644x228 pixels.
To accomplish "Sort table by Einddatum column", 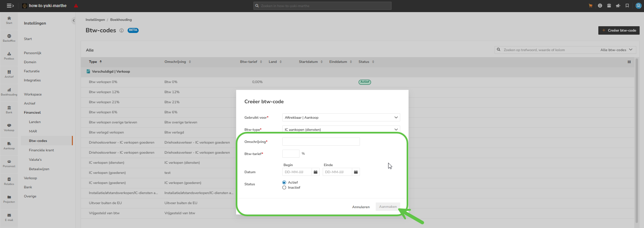I will 340,62.
